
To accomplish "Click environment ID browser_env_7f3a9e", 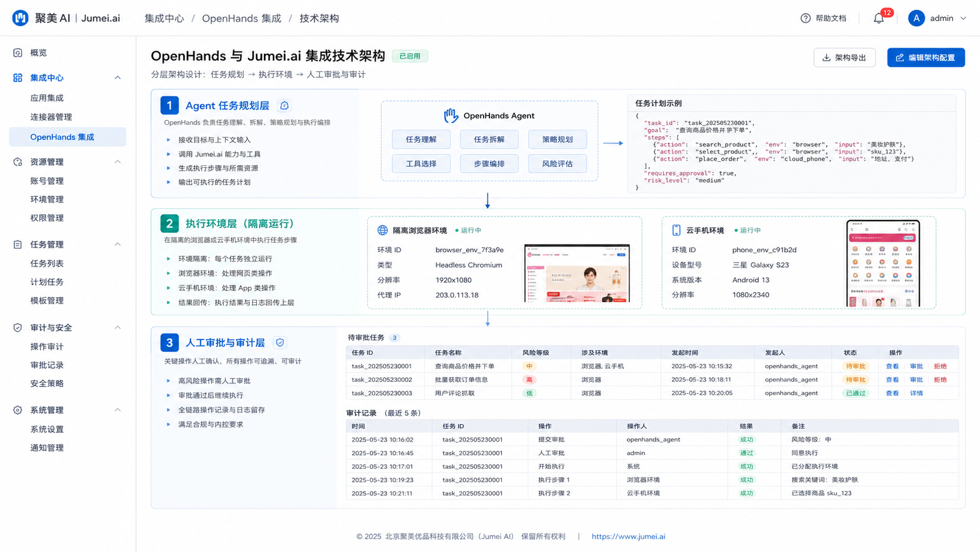I will point(469,250).
